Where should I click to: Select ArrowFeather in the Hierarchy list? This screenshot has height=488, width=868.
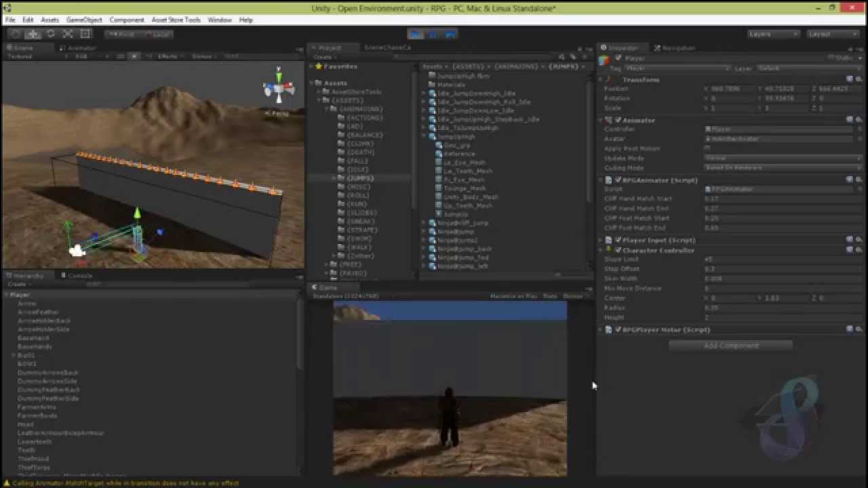[38, 312]
